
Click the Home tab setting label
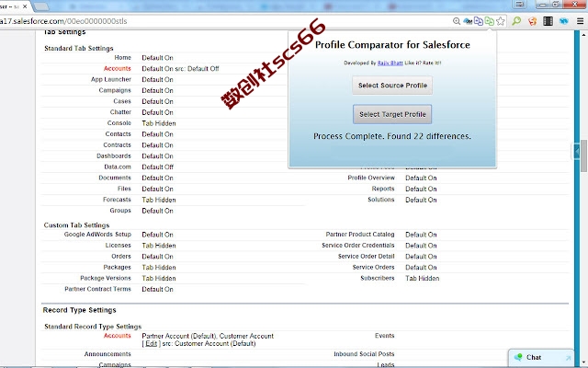122,57
